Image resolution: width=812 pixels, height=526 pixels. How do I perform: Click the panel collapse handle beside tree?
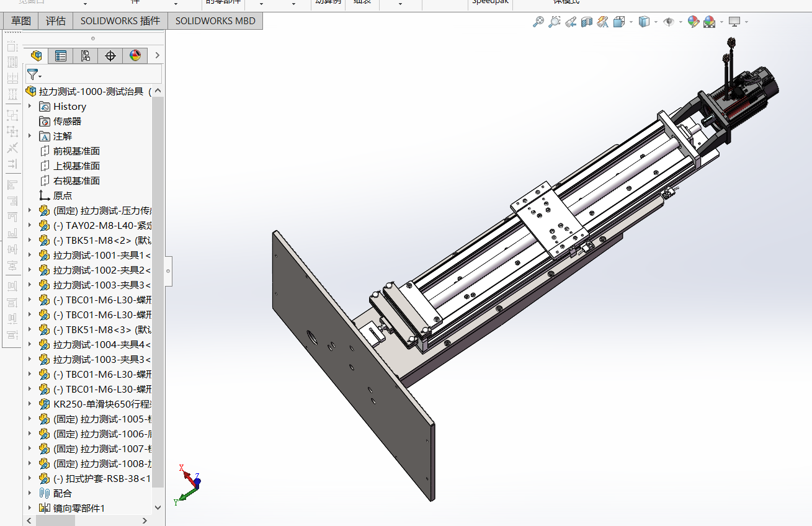(167, 272)
